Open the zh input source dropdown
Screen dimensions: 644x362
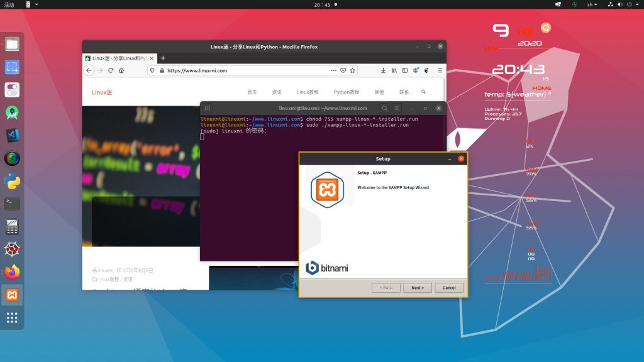coord(592,4)
